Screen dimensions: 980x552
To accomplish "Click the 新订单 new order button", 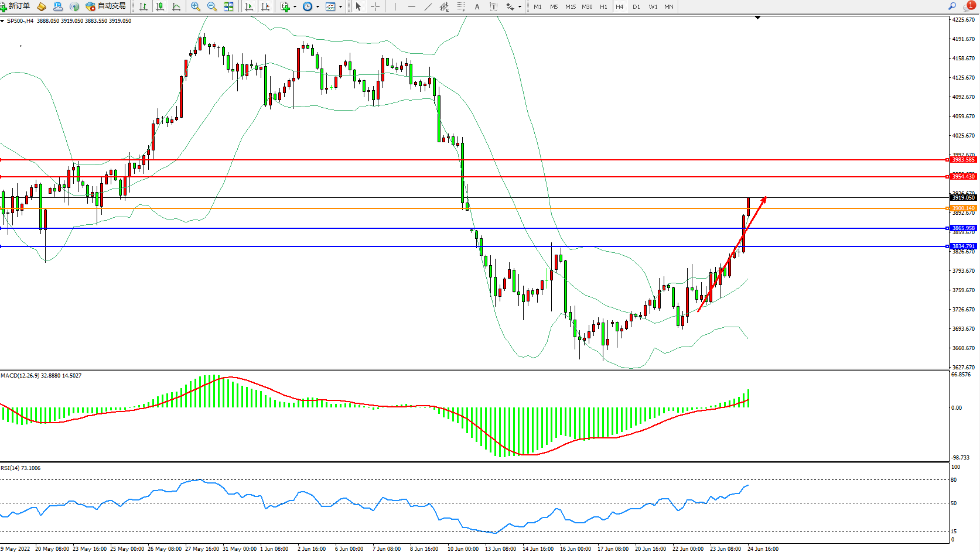I will click(x=16, y=6).
